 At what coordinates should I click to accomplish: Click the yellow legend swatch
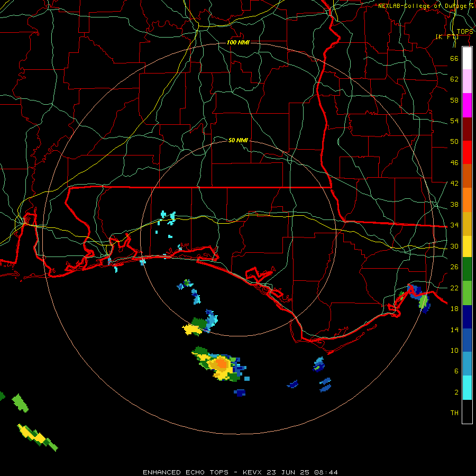(x=467, y=246)
